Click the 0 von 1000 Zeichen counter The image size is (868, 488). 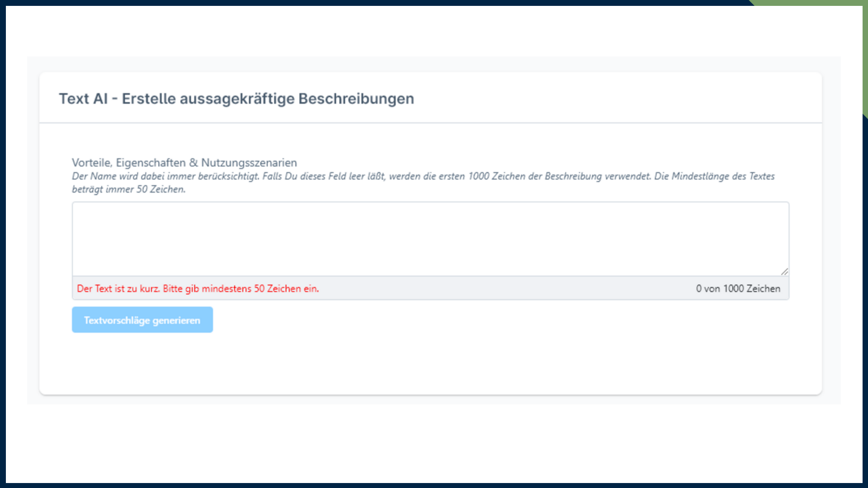point(738,289)
